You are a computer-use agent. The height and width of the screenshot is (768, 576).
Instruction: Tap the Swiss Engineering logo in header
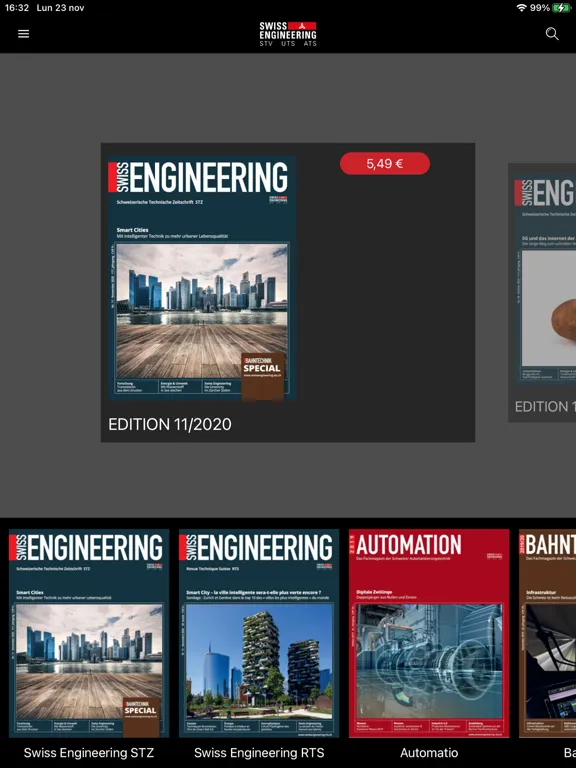click(288, 34)
